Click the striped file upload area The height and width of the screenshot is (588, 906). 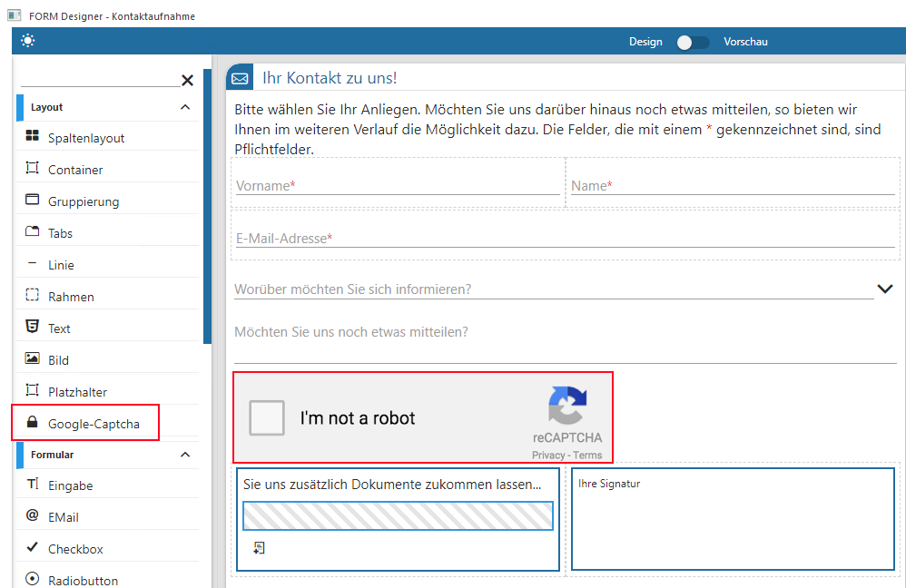tap(398, 515)
